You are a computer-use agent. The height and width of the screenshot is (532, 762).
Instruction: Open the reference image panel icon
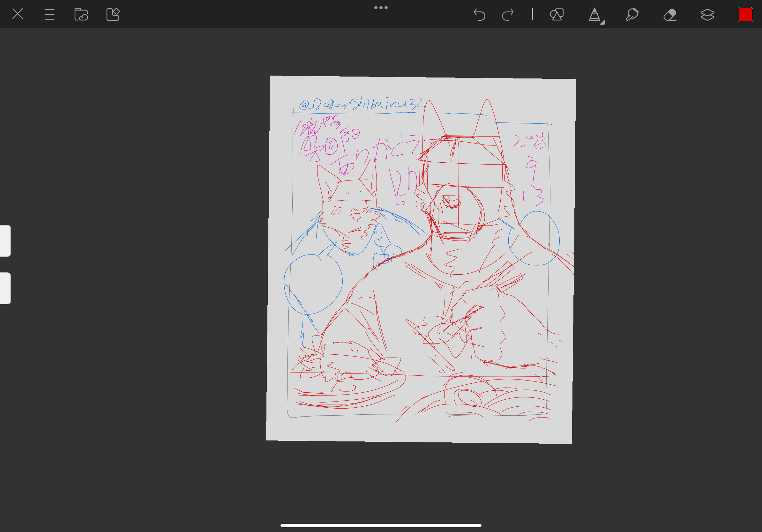pyautogui.click(x=113, y=14)
